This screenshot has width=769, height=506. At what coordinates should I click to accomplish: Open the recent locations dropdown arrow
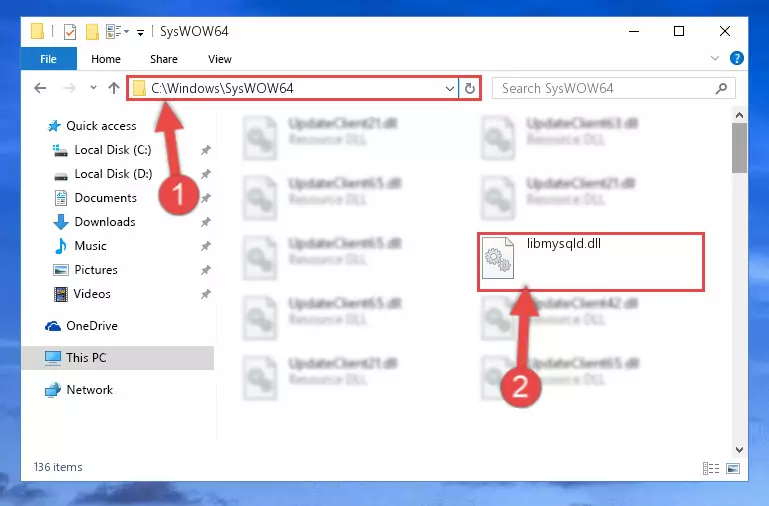point(93,88)
